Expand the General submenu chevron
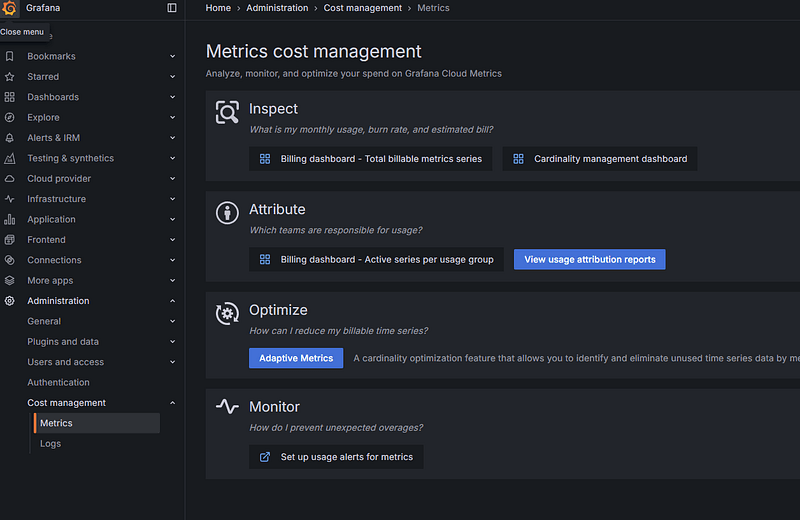The width and height of the screenshot is (800, 520). pyautogui.click(x=172, y=321)
